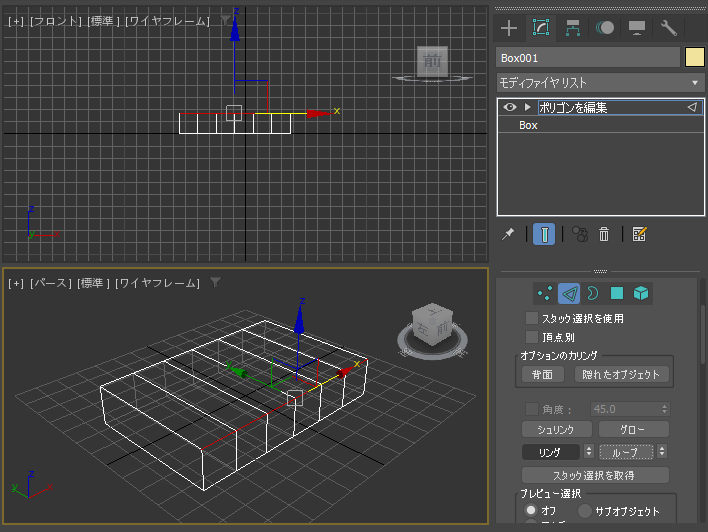
Task: Click the ループ spinner arrows
Action: point(662,452)
